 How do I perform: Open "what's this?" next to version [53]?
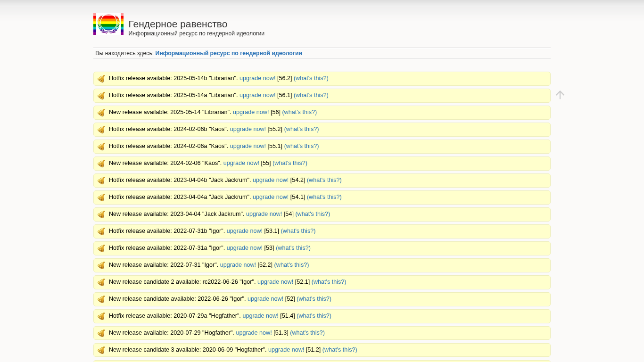point(293,248)
